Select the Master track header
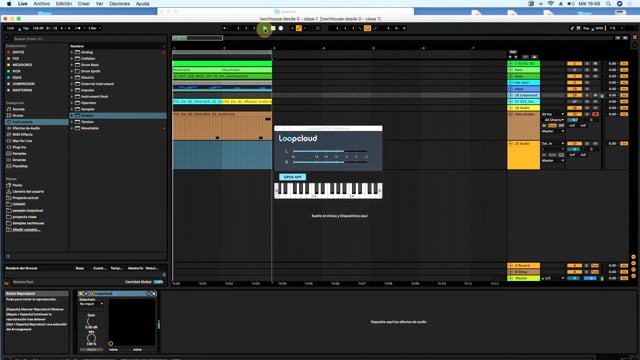 [524, 278]
